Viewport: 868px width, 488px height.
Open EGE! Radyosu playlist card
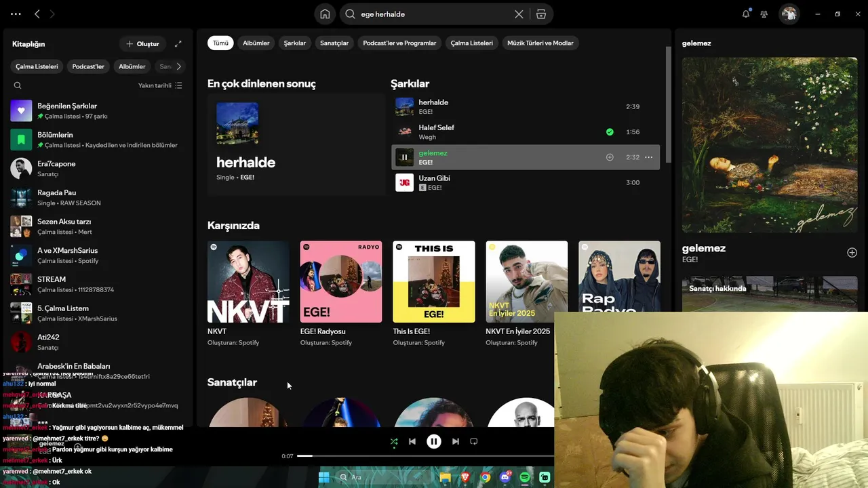pyautogui.click(x=341, y=294)
